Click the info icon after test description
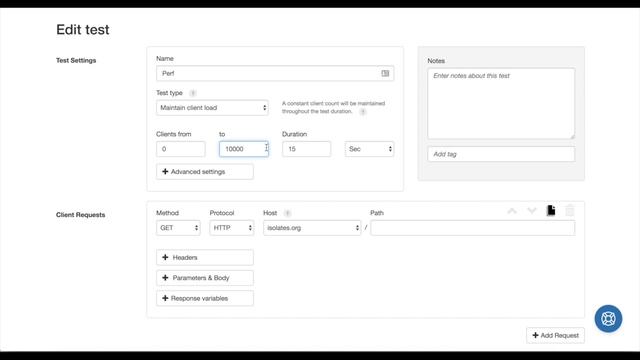This screenshot has width=640, height=360. click(362, 111)
